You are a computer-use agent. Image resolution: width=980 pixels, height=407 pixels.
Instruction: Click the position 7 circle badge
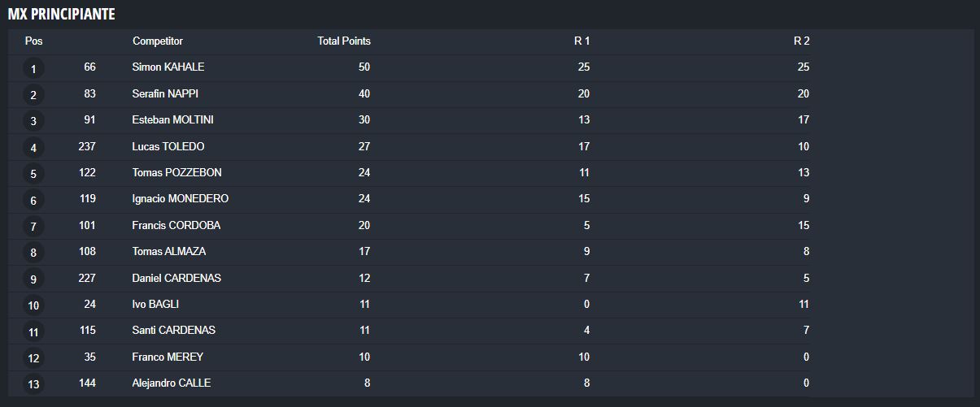coord(33,227)
